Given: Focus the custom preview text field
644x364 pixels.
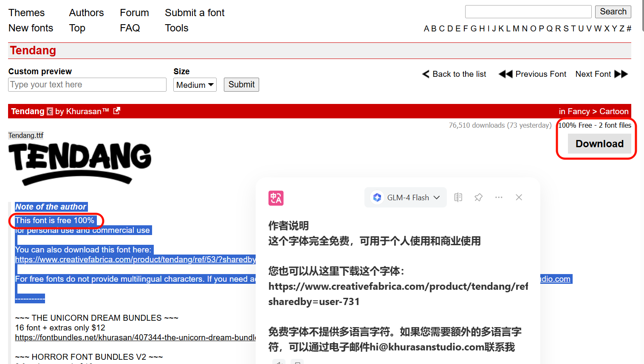Looking at the screenshot, I should pos(87,84).
